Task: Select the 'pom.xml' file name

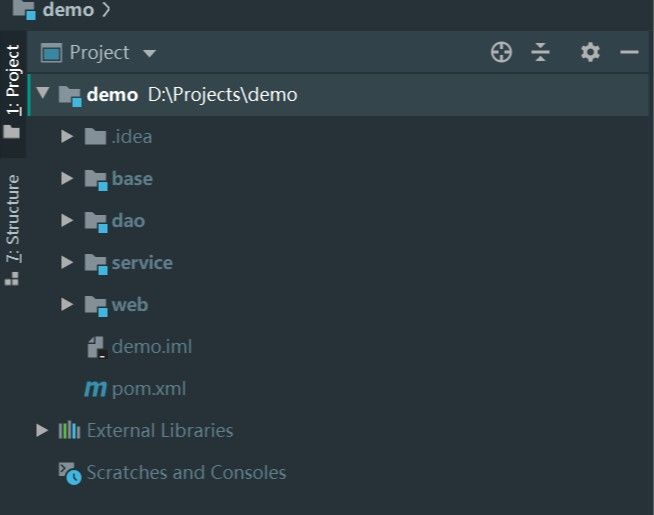Action: [149, 389]
